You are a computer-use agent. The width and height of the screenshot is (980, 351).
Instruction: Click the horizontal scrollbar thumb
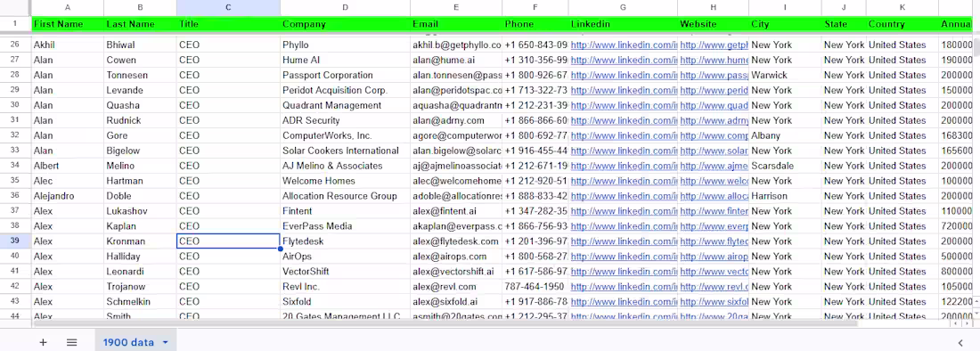(x=445, y=324)
